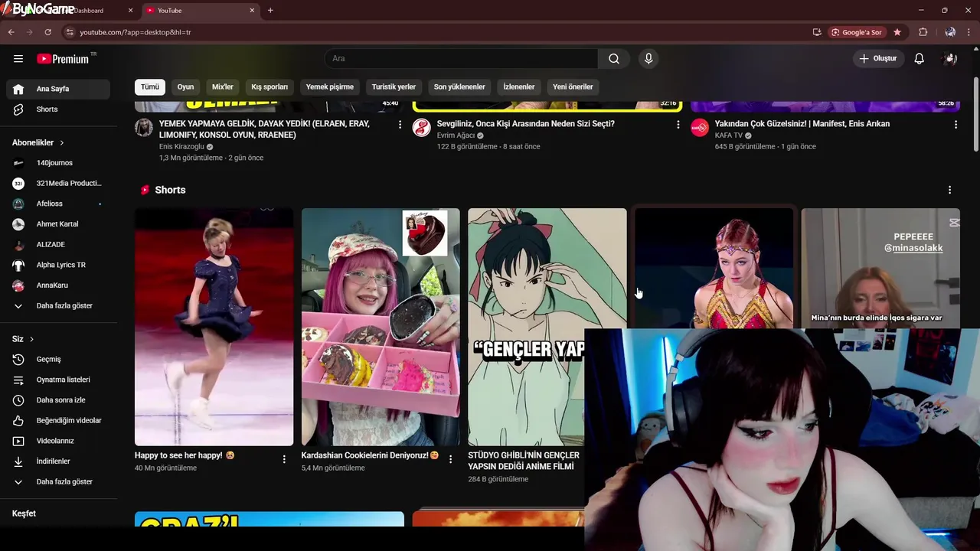The height and width of the screenshot is (551, 980).
Task: Open a new browser tab
Action: (x=270, y=11)
